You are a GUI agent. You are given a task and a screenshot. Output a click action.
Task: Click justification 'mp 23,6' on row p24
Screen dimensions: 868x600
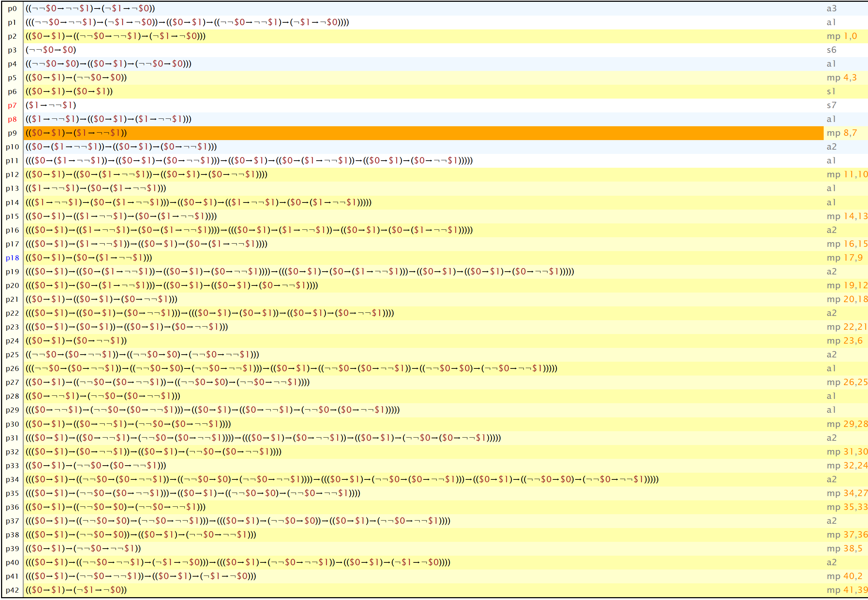coord(844,341)
